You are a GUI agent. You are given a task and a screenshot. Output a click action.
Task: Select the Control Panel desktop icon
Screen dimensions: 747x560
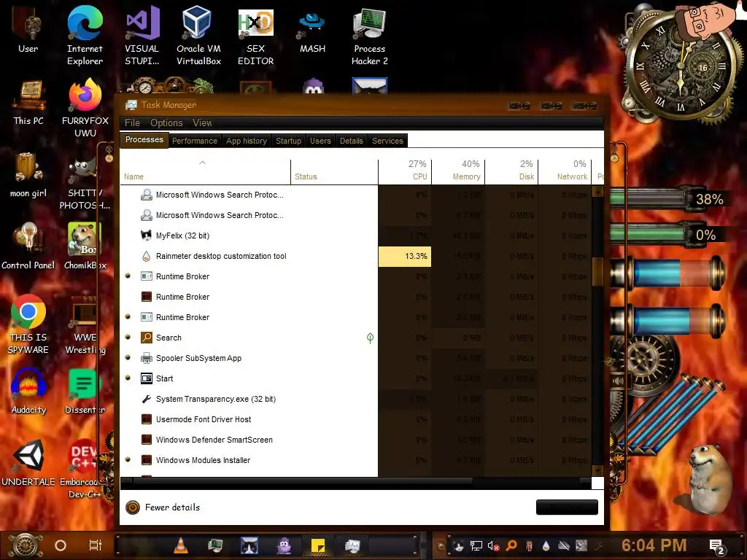(x=28, y=246)
